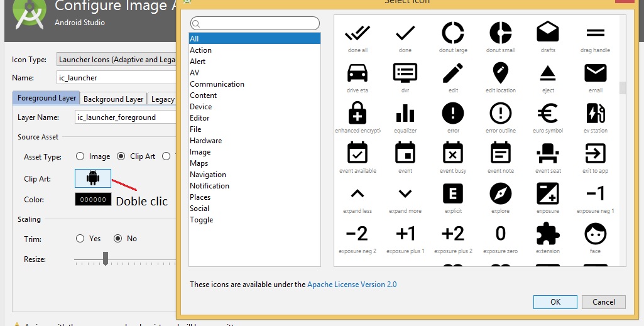Image resolution: width=644 pixels, height=326 pixels.
Task: Select the event seat icon
Action: point(547,153)
